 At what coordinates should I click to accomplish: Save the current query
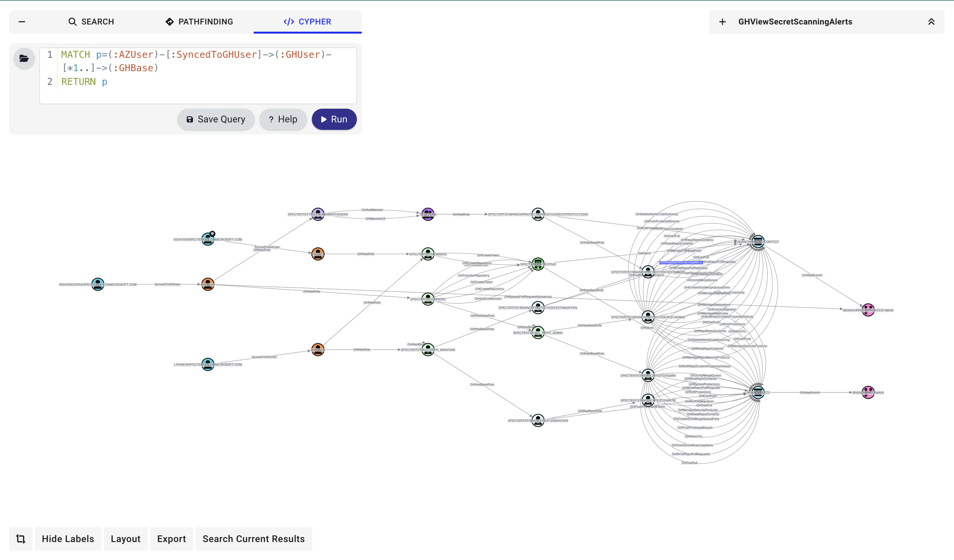[216, 119]
